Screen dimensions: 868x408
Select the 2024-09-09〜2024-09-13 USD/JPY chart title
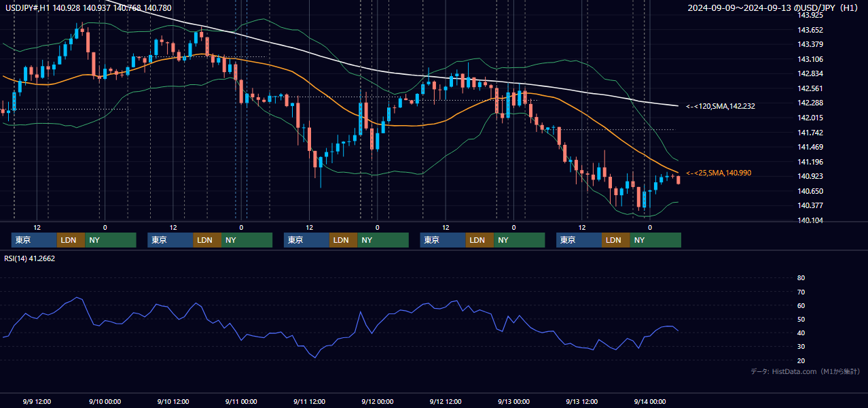774,8
